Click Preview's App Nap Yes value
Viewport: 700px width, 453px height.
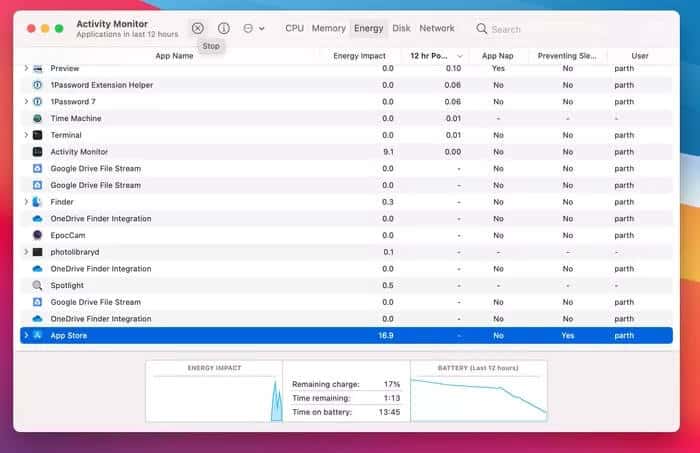coord(498,68)
